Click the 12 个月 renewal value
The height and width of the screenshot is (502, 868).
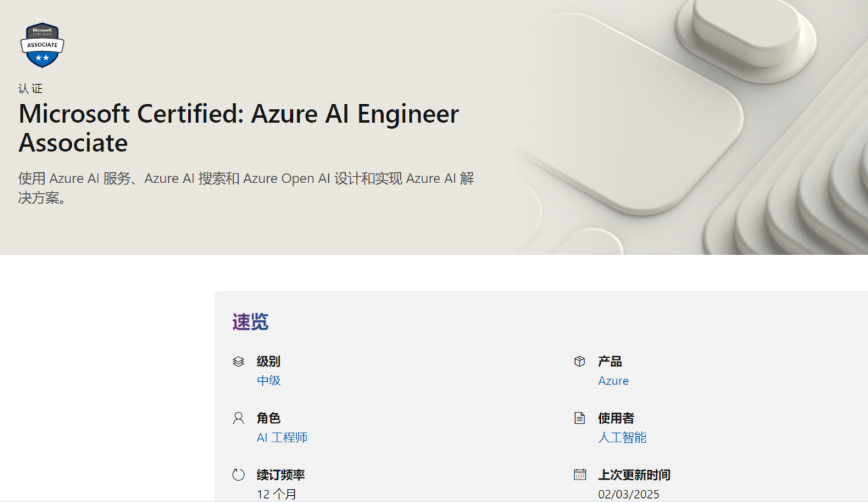tap(277, 495)
